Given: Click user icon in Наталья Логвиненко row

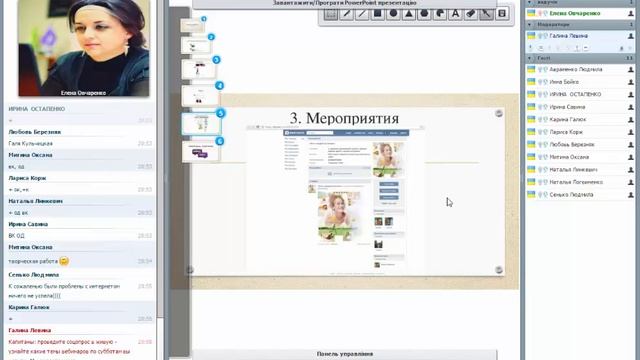Looking at the screenshot, I should click(631, 182).
